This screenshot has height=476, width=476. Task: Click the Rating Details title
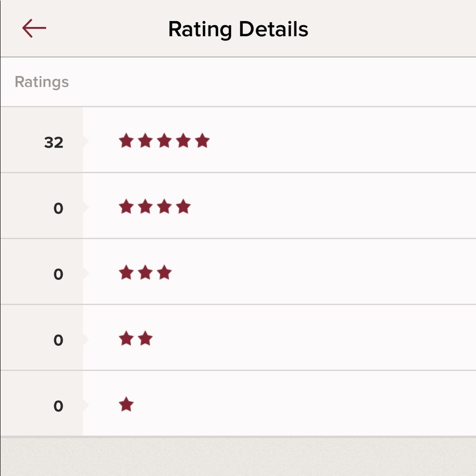[x=238, y=29]
